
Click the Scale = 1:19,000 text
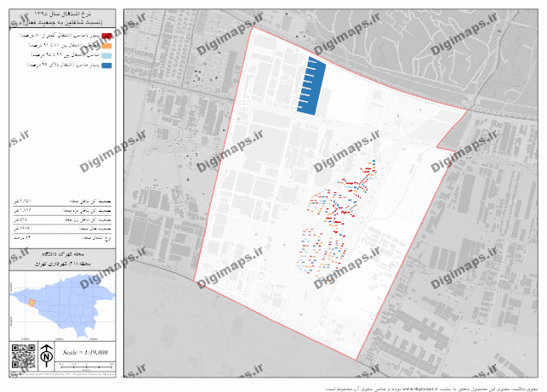pos(86,351)
